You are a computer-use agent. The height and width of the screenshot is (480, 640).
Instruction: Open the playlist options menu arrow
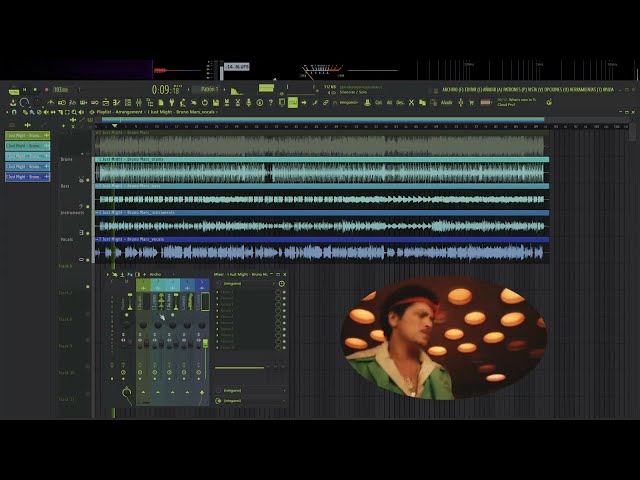pos(7,112)
